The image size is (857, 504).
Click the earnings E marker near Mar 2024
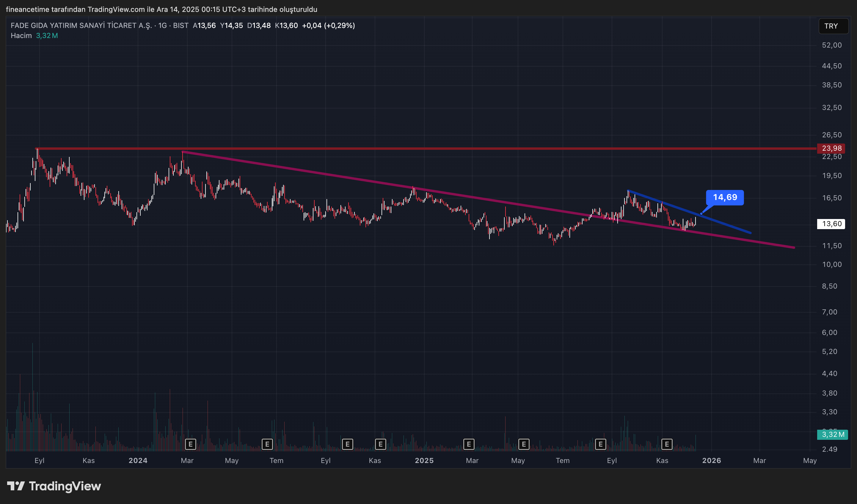click(190, 444)
